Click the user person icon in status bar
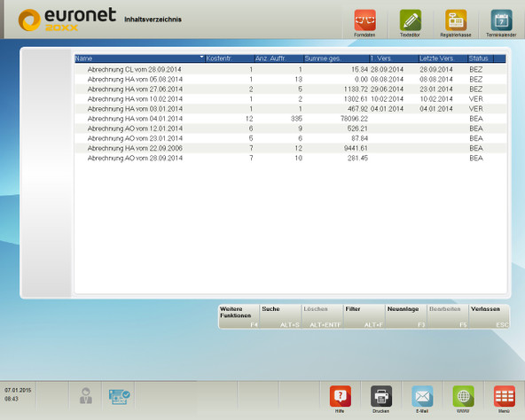The height and width of the screenshot is (420, 525). (86, 395)
